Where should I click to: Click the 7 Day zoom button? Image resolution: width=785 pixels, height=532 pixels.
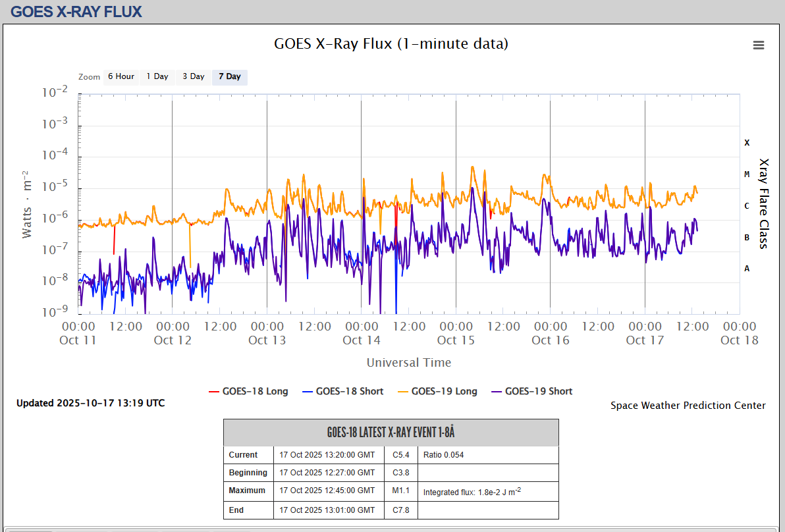click(x=230, y=76)
